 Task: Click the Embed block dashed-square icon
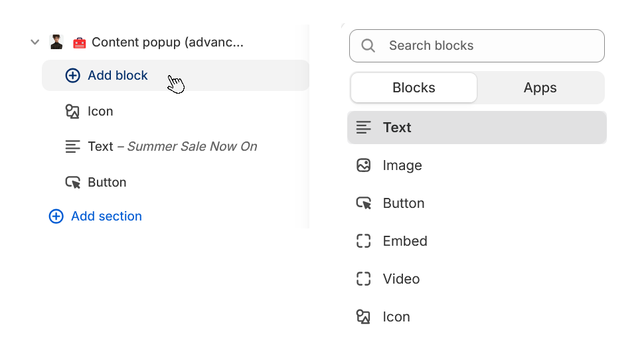pyautogui.click(x=363, y=241)
